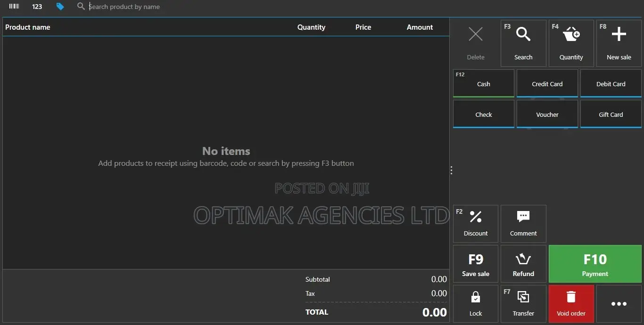Choose Cash payment type
Viewport: 644px width, 325px height.
(x=484, y=84)
